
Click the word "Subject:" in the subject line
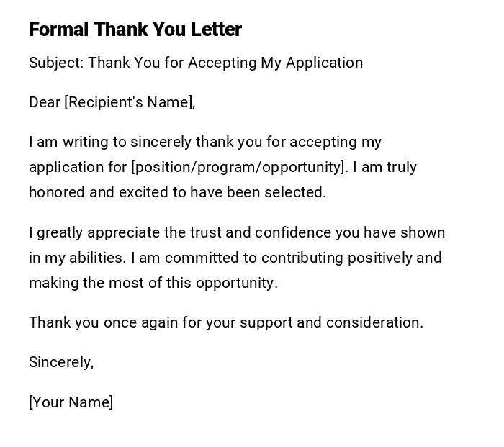pyautogui.click(x=56, y=63)
